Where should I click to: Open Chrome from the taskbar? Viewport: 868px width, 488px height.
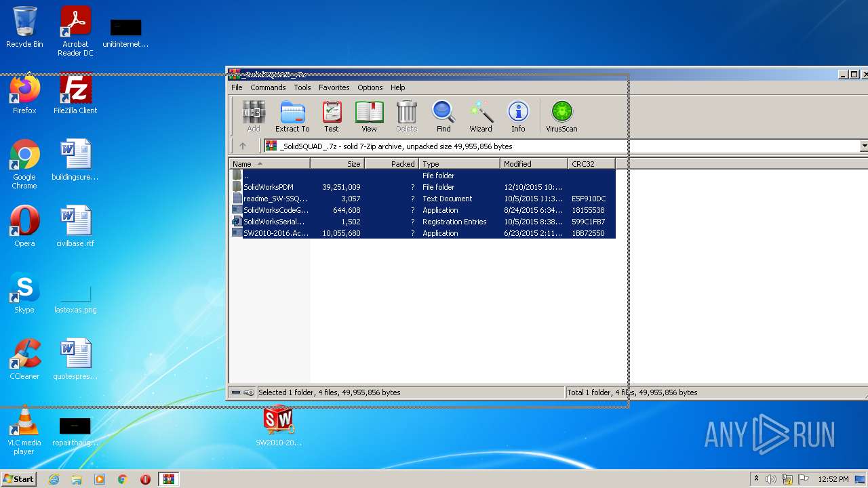[x=123, y=479]
